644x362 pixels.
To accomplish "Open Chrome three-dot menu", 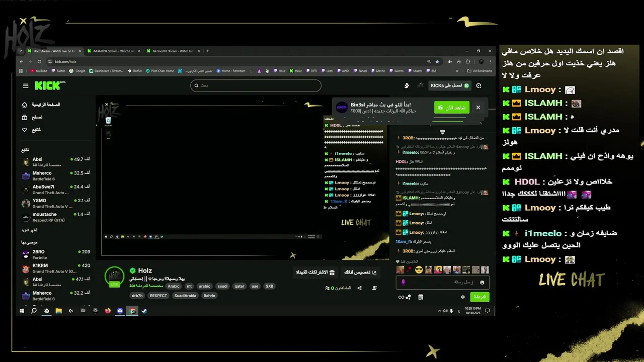I will (x=490, y=61).
